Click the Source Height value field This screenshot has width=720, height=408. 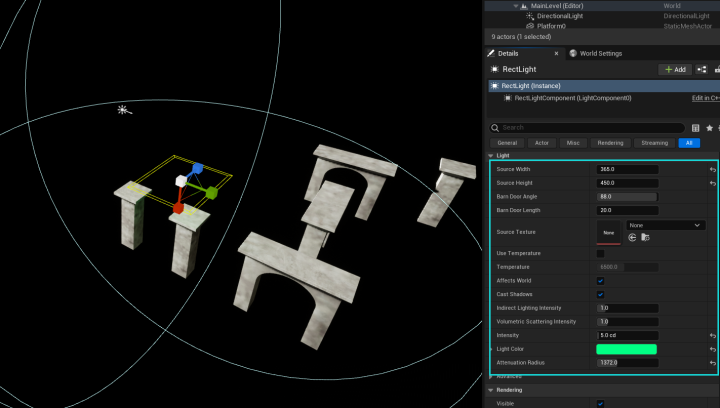click(x=627, y=183)
